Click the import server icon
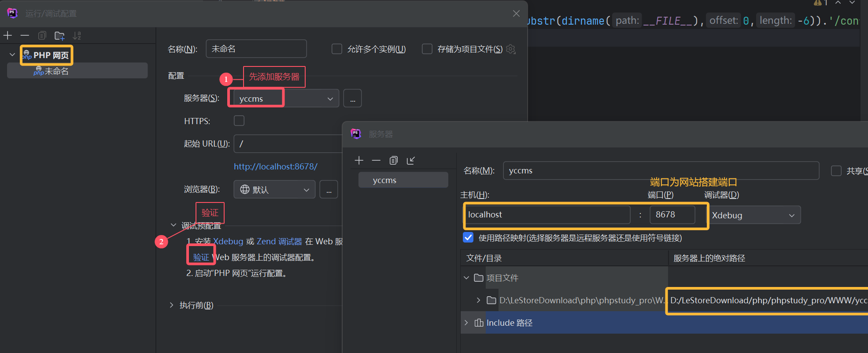 [411, 161]
